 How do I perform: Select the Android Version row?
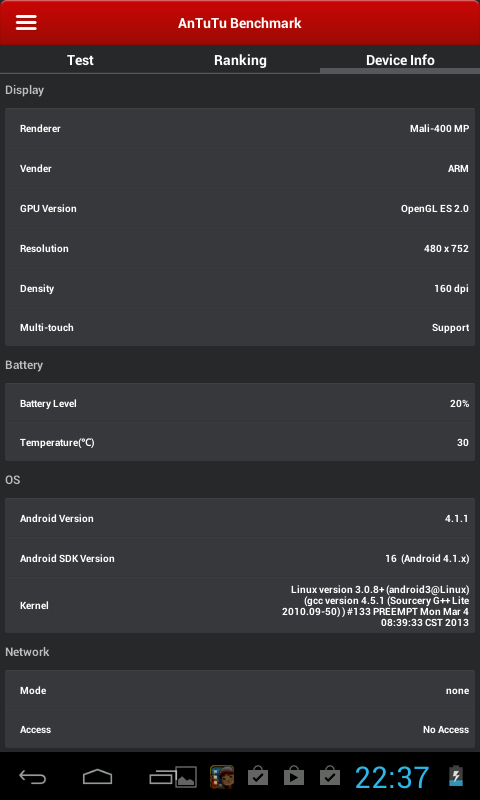tap(240, 518)
